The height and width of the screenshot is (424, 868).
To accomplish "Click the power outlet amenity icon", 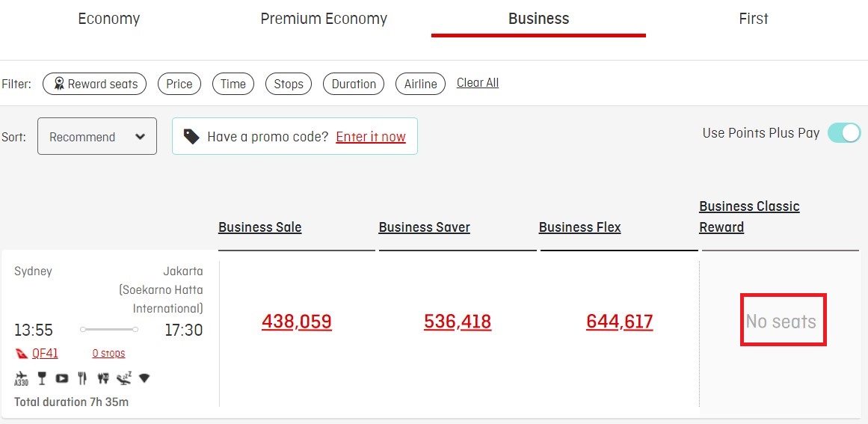I will point(103,378).
